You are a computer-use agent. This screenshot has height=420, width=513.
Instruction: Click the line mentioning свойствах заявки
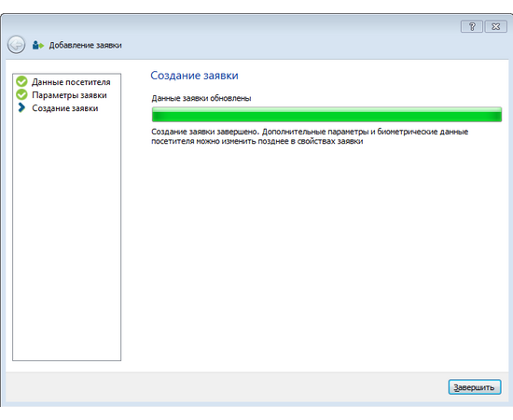point(257,142)
